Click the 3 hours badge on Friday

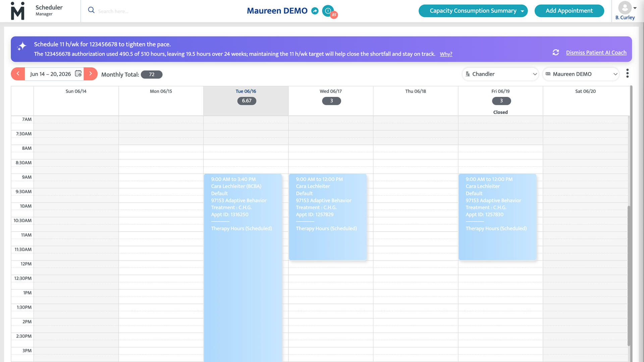tap(501, 101)
